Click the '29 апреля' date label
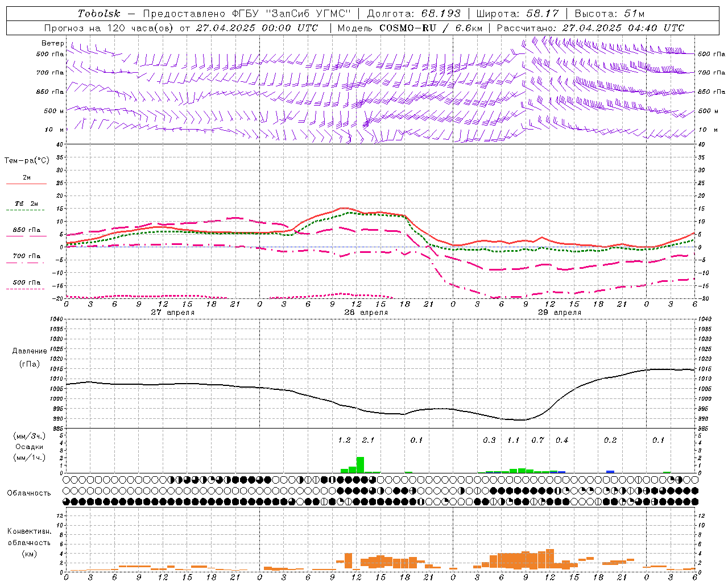This screenshot has height=582, width=728. point(559,313)
